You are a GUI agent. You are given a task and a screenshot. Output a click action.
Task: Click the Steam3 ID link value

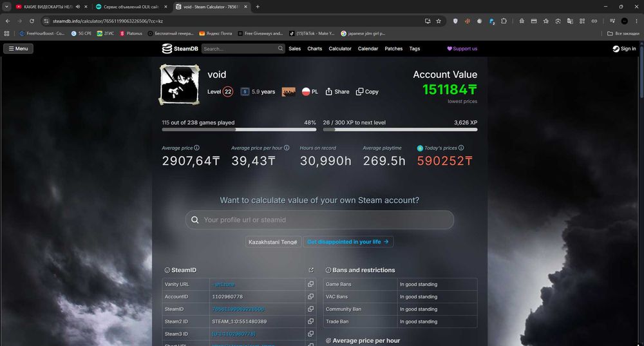[233, 334]
